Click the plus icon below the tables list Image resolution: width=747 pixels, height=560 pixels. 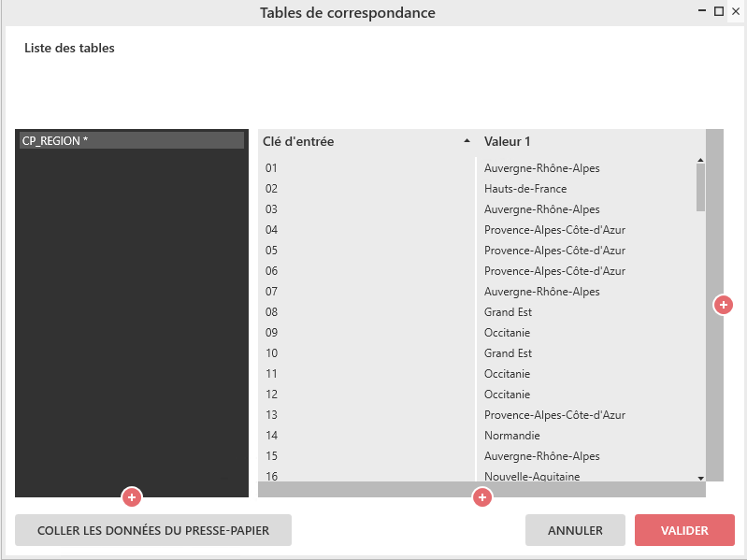(x=132, y=496)
